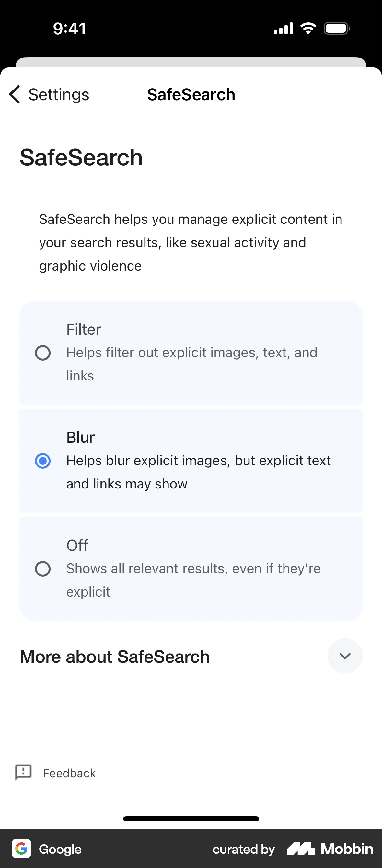Tap the Off option description text
382x868 pixels.
193,580
